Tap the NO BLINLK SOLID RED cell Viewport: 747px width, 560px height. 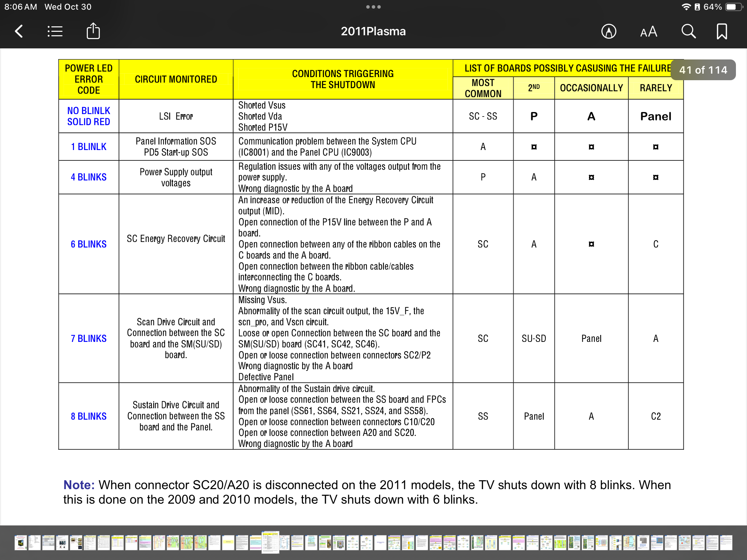[89, 116]
